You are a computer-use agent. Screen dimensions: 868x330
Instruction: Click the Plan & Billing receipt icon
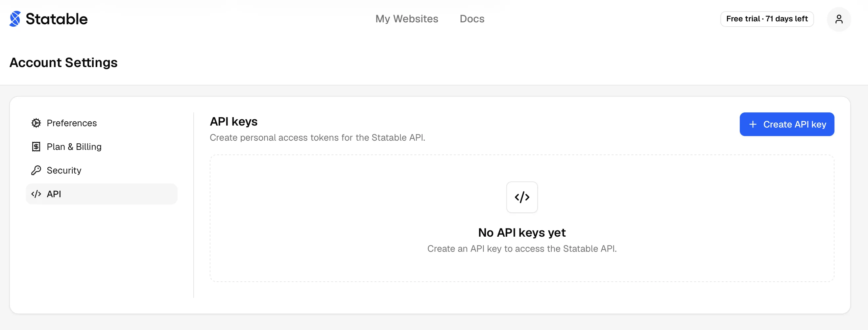[36, 147]
